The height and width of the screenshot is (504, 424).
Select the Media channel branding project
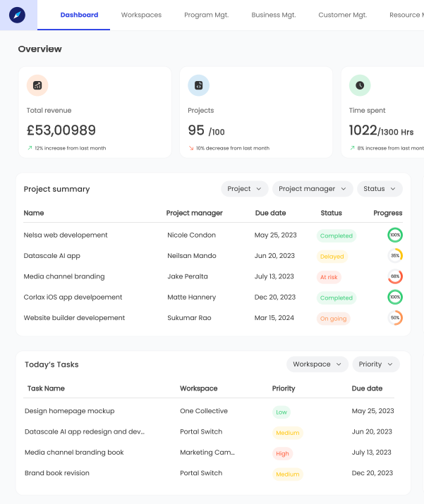point(64,276)
